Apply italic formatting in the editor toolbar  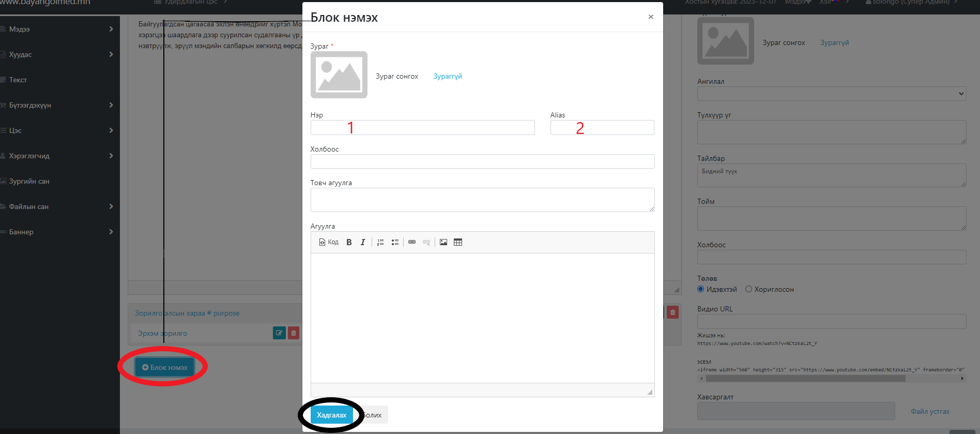click(x=363, y=242)
